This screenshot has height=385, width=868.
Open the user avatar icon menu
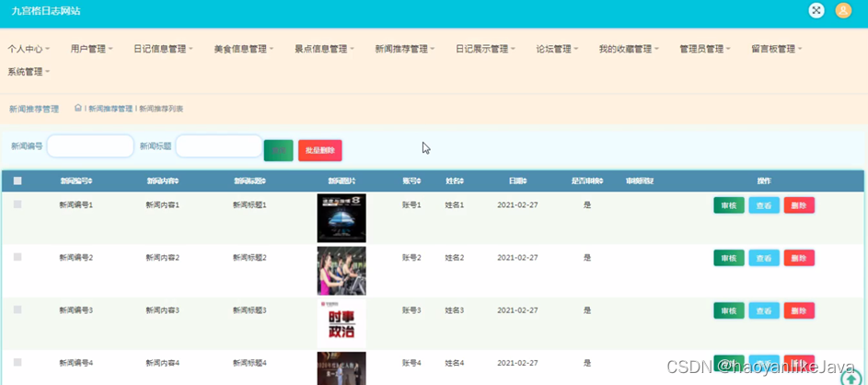click(x=843, y=10)
